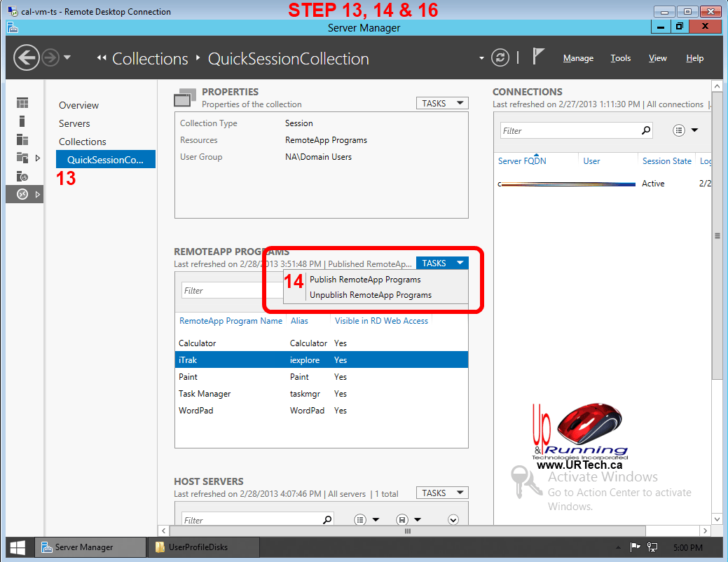Open the Manage menu
728x562 pixels.
[578, 58]
